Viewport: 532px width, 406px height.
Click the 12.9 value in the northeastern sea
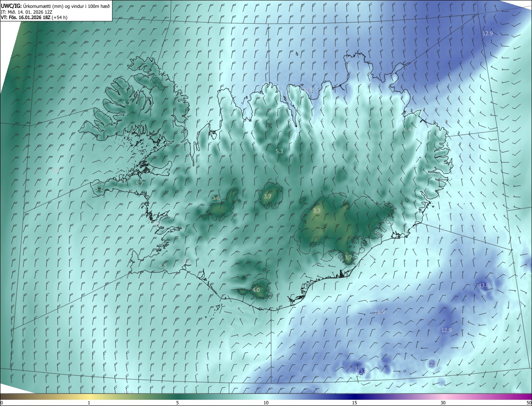tap(488, 34)
